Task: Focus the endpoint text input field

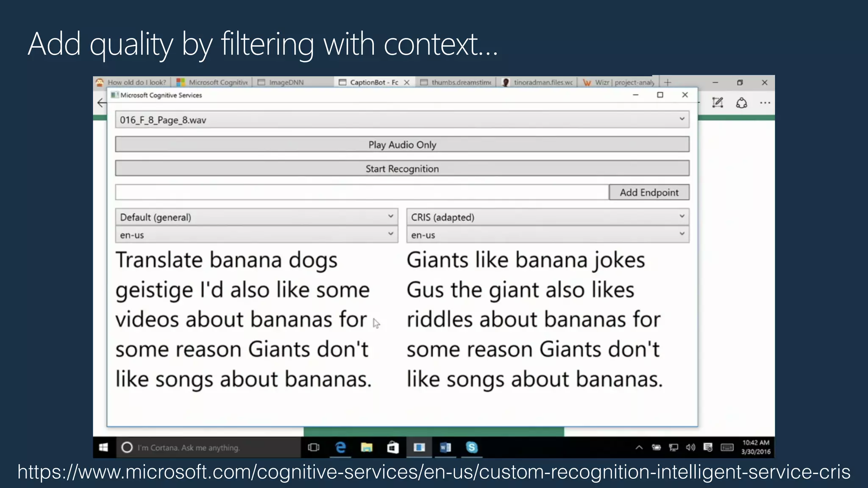Action: (x=362, y=192)
